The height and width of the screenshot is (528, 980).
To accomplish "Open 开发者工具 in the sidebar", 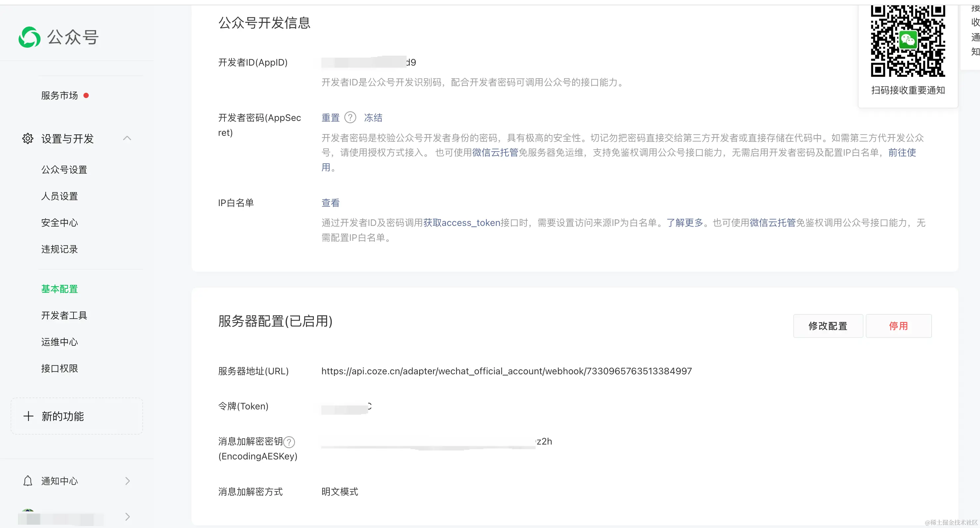I will tap(64, 315).
